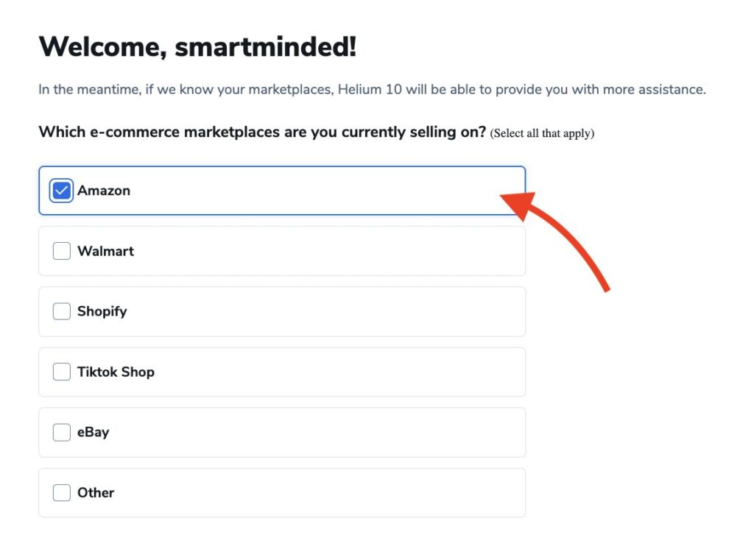Select the Other checkbox
Viewport: 754px width, 560px height.
pyautogui.click(x=62, y=492)
